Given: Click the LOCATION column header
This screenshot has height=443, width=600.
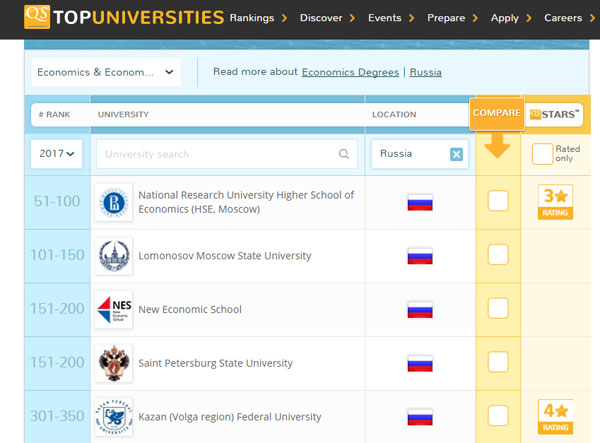Looking at the screenshot, I should coord(394,114).
